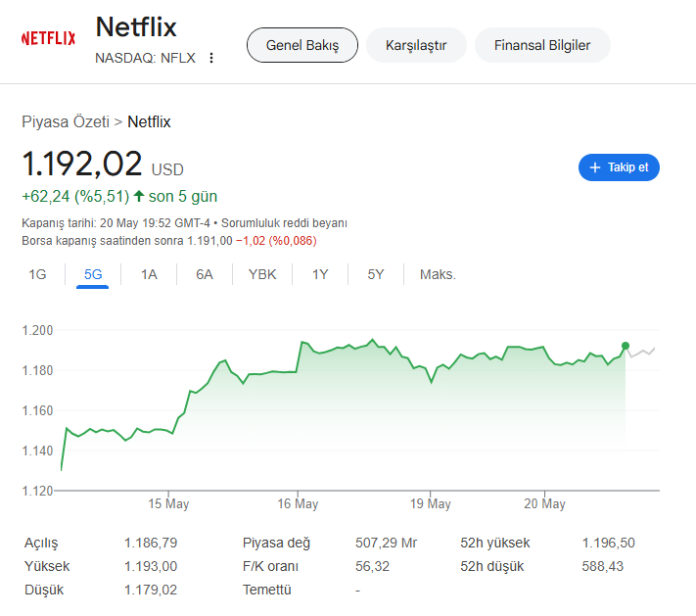
Task: Select the 1G time range
Action: pos(37,274)
